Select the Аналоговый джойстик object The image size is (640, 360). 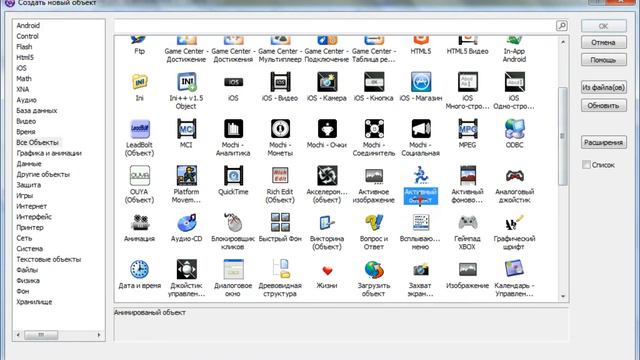(515, 176)
